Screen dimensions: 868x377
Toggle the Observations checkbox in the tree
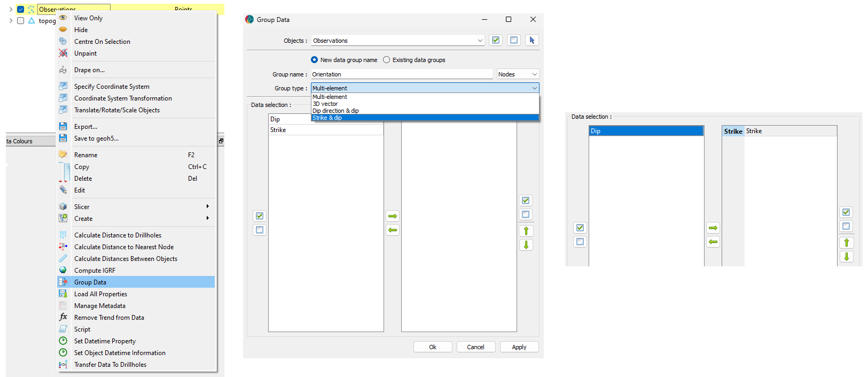20,9
